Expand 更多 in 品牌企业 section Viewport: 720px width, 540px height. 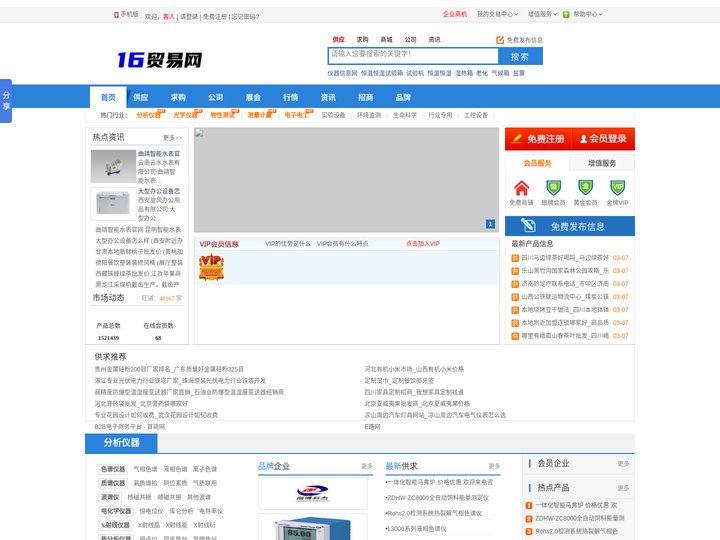coord(367,466)
